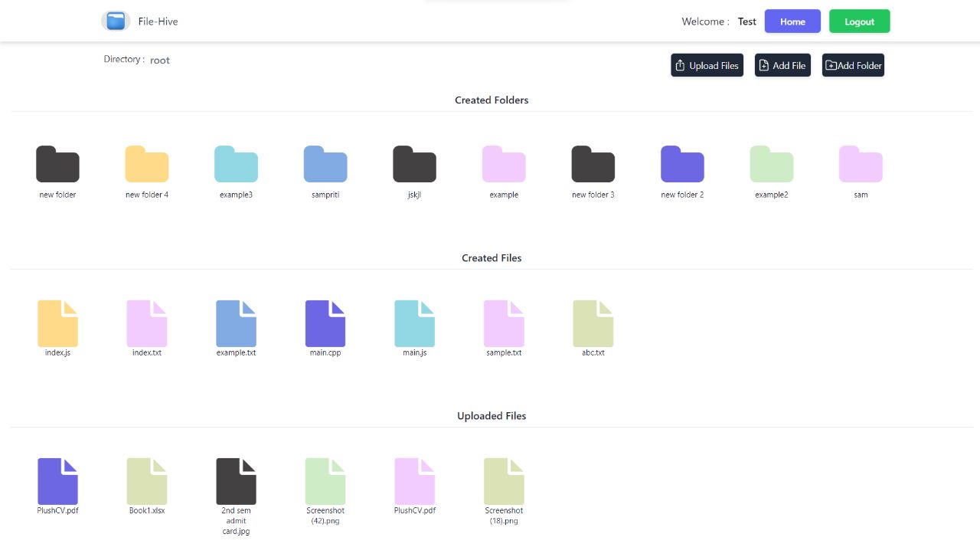Viewport: 980px width, 557px height.
Task: Click the Home button
Action: coord(792,21)
